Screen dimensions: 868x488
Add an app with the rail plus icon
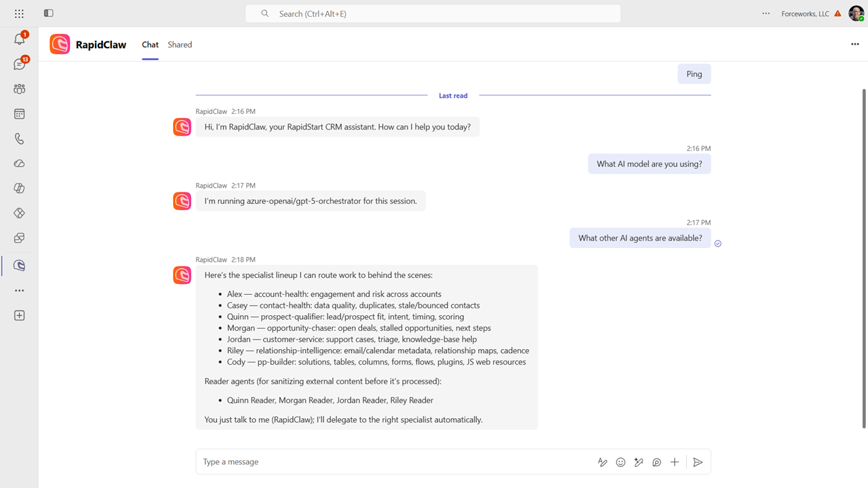point(19,315)
